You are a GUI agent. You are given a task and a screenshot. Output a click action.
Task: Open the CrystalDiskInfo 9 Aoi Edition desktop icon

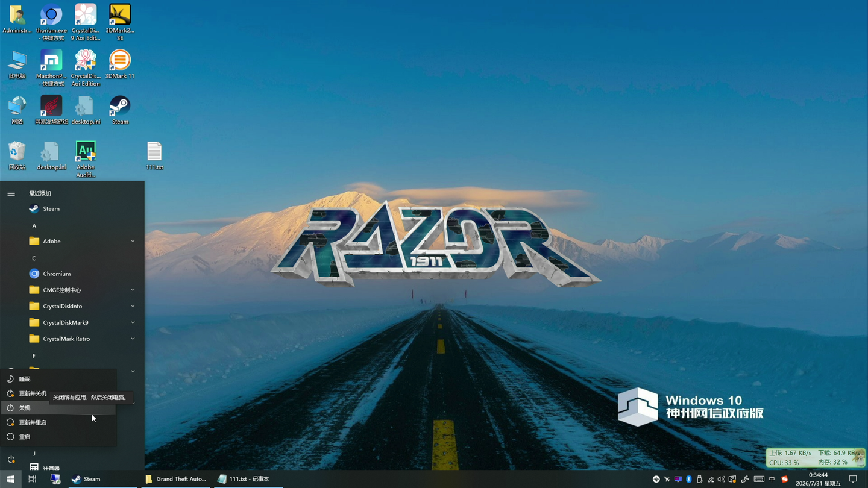(x=86, y=22)
